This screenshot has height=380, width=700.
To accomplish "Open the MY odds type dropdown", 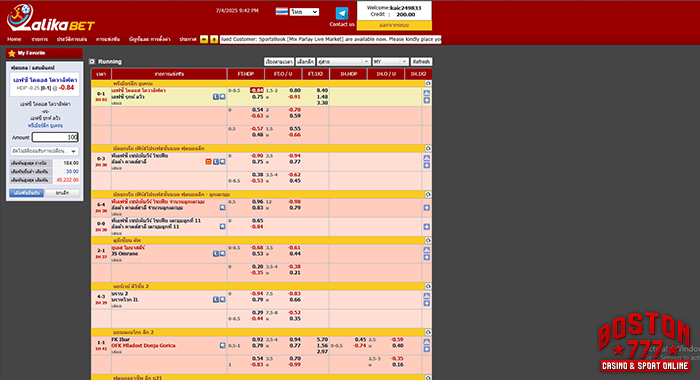I will (x=391, y=62).
